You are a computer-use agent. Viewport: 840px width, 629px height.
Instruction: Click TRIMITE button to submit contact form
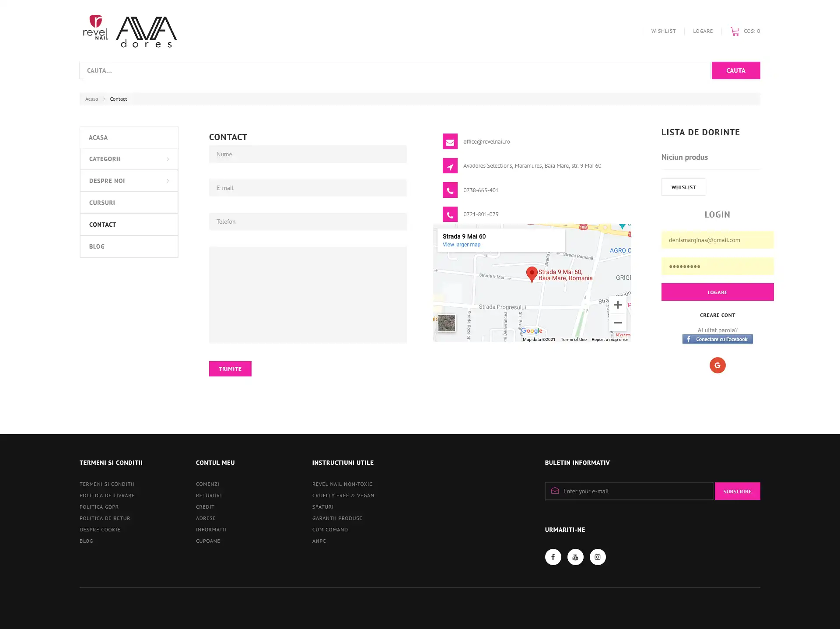(x=230, y=369)
